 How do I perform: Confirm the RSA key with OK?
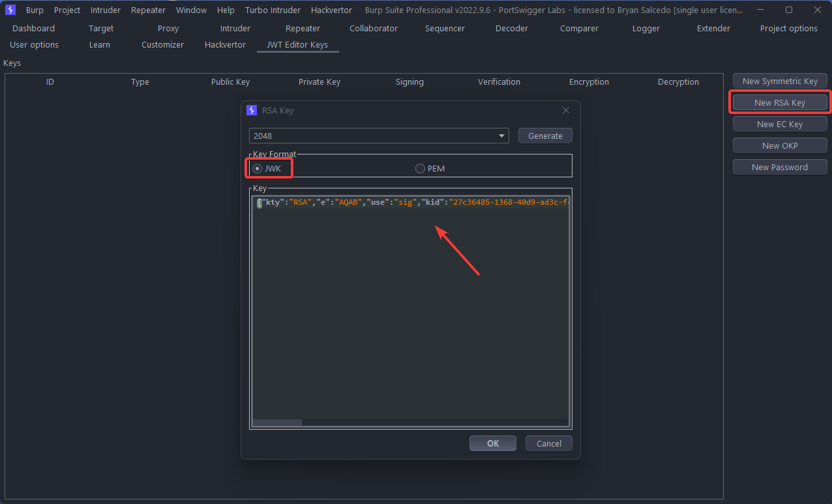(x=492, y=443)
